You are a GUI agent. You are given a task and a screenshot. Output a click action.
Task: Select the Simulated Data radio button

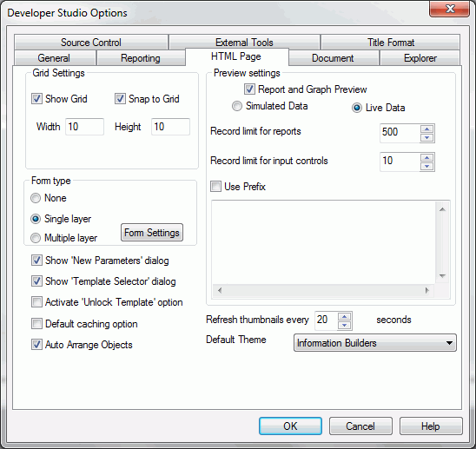(237, 106)
